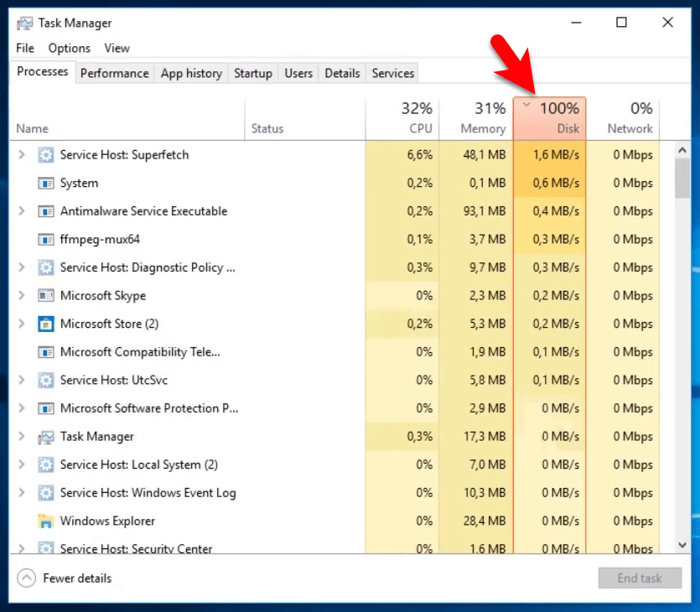This screenshot has height=612, width=700.
Task: Switch to the App history tab
Action: coord(191,73)
